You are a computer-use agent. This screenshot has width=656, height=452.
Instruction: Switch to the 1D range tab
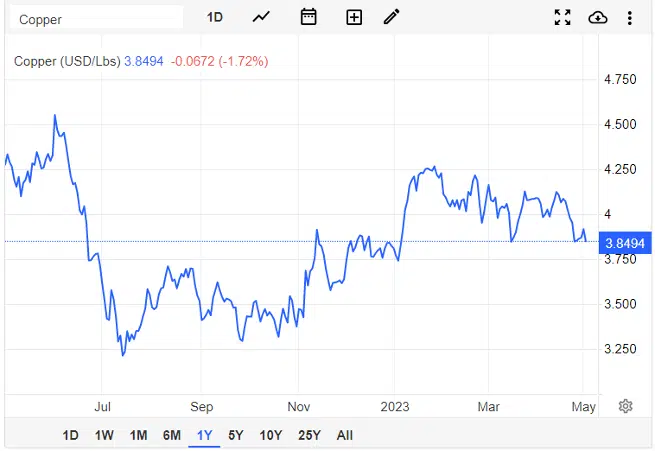[70, 435]
